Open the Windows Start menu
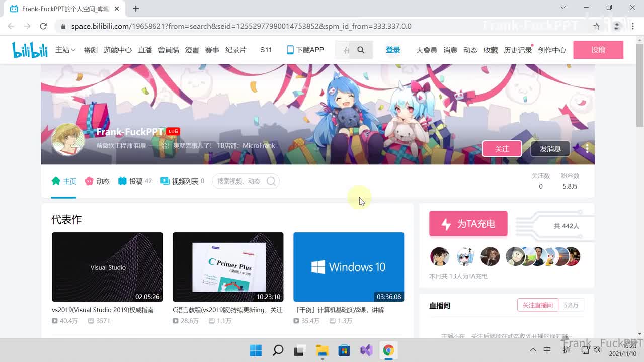 pos(256,350)
